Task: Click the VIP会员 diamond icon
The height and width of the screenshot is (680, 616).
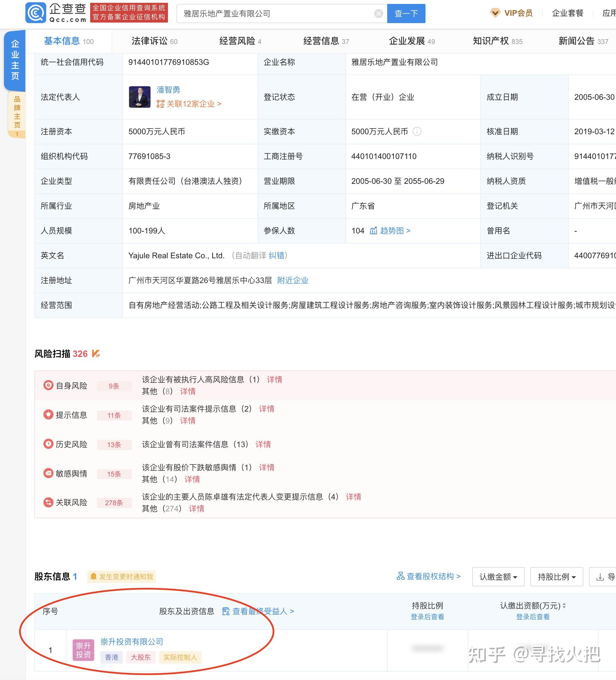Action: point(495,13)
